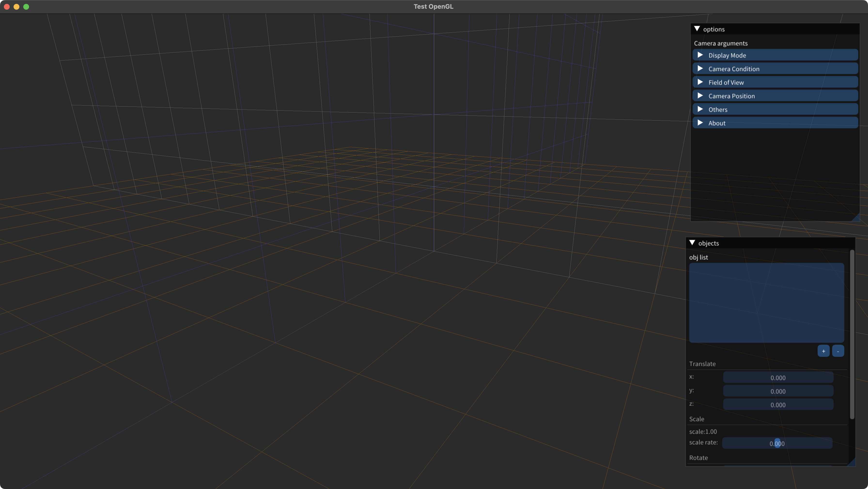Click the About section arrow icon
The height and width of the screenshot is (489, 868).
(x=700, y=122)
